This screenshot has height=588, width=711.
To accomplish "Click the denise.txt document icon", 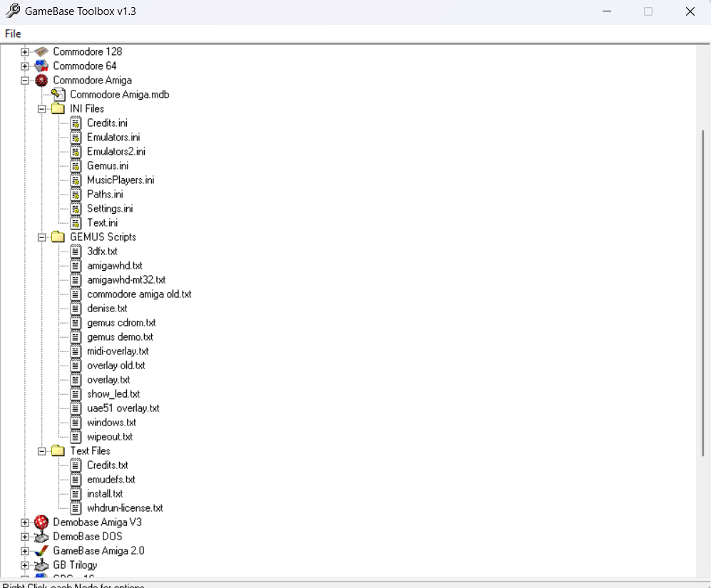I will 76,309.
